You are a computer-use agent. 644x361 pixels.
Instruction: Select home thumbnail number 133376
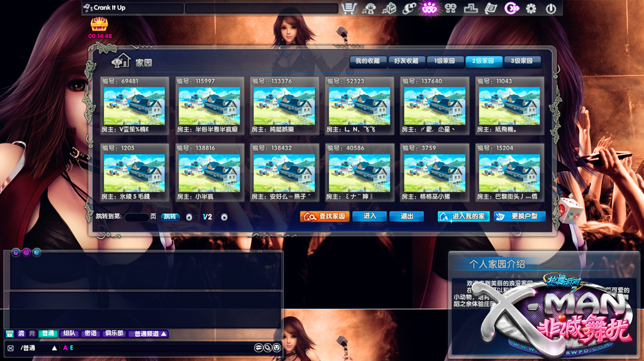coord(284,106)
